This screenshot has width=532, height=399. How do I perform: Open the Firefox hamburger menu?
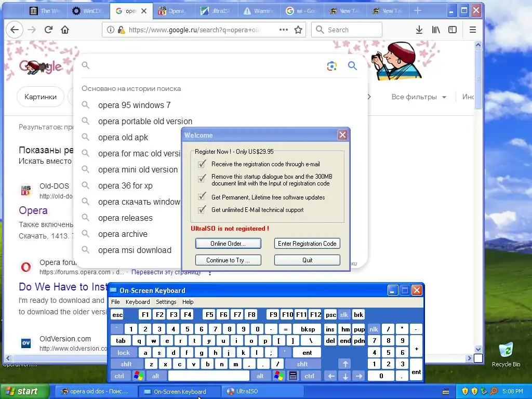[x=473, y=30]
